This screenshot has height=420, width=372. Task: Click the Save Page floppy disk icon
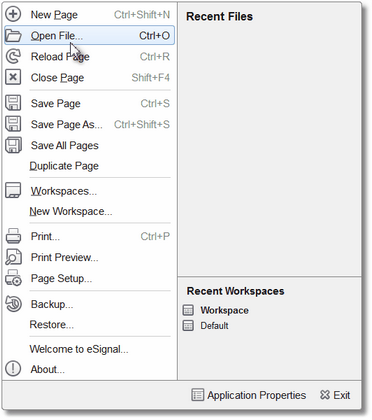pyautogui.click(x=13, y=103)
